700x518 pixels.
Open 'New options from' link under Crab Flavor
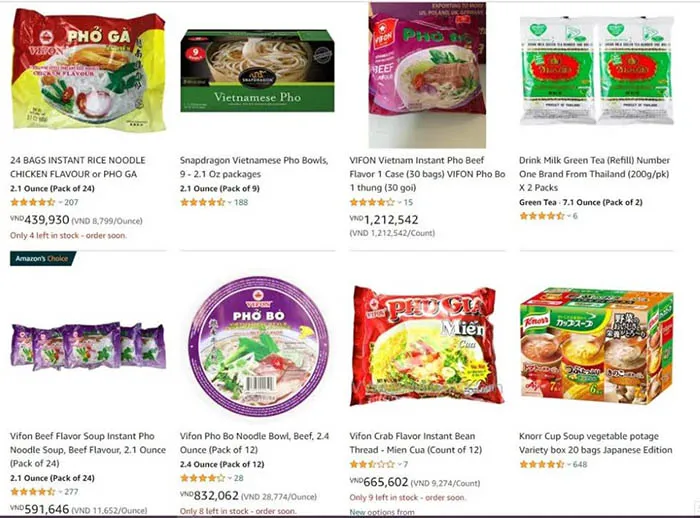(382, 512)
